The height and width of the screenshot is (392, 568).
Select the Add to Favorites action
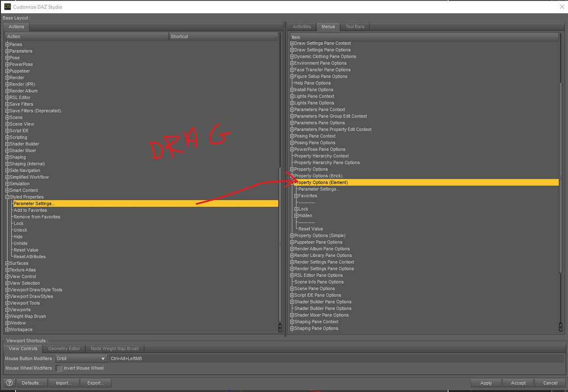(30, 210)
